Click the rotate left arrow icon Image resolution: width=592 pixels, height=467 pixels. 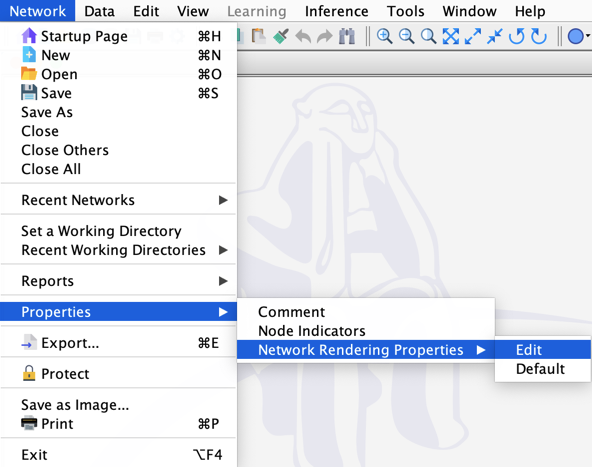[x=516, y=36]
